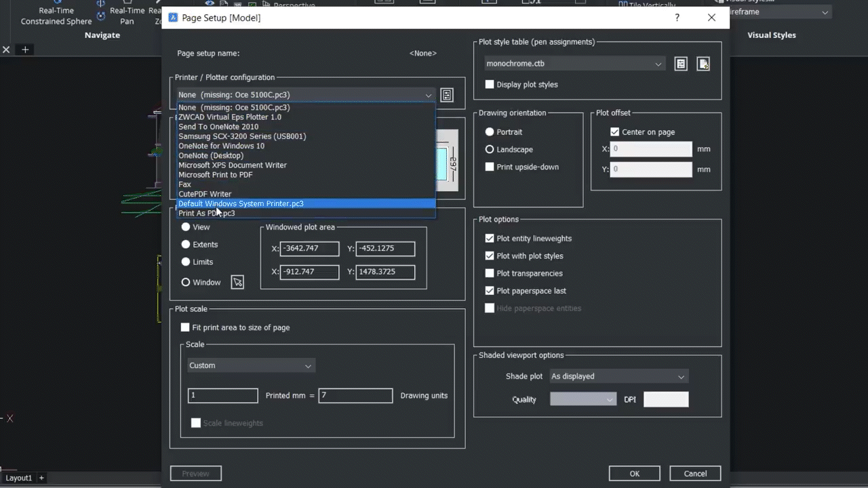The image size is (868, 488).
Task: Select ZWCAD Virtual Eps Plotter 1.0
Action: [x=305, y=117]
